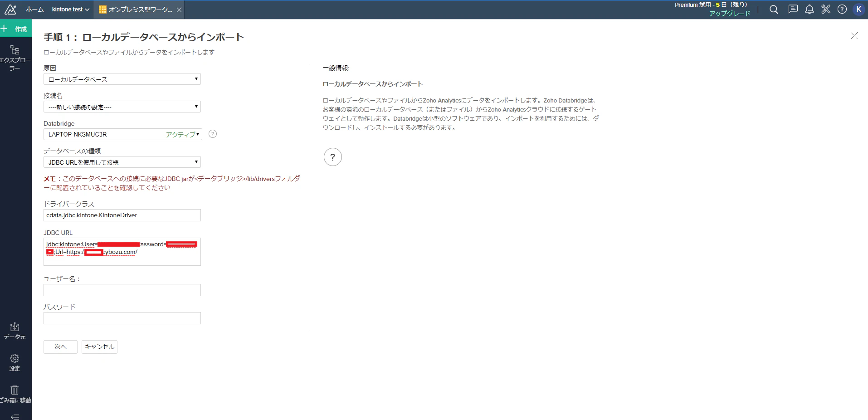Click into the パスワード password field
The height and width of the screenshot is (420, 868).
[122, 318]
